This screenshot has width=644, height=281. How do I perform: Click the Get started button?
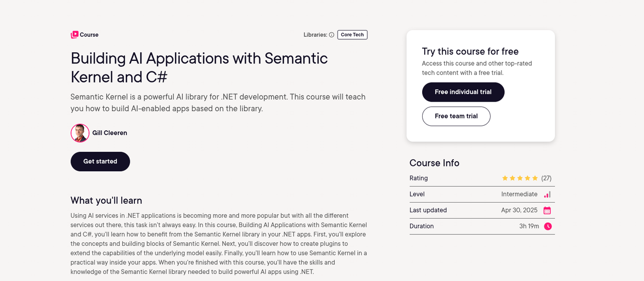[x=100, y=161]
